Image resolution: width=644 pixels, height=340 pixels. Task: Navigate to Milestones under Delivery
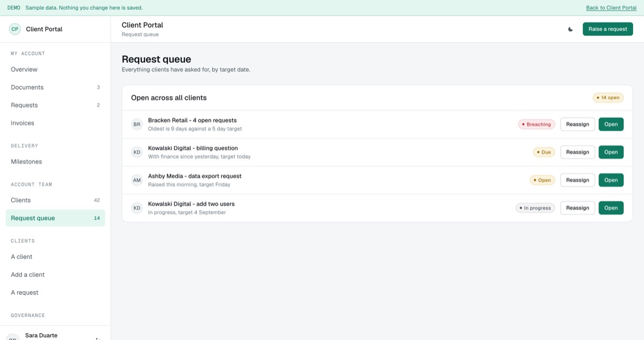pyautogui.click(x=55, y=162)
